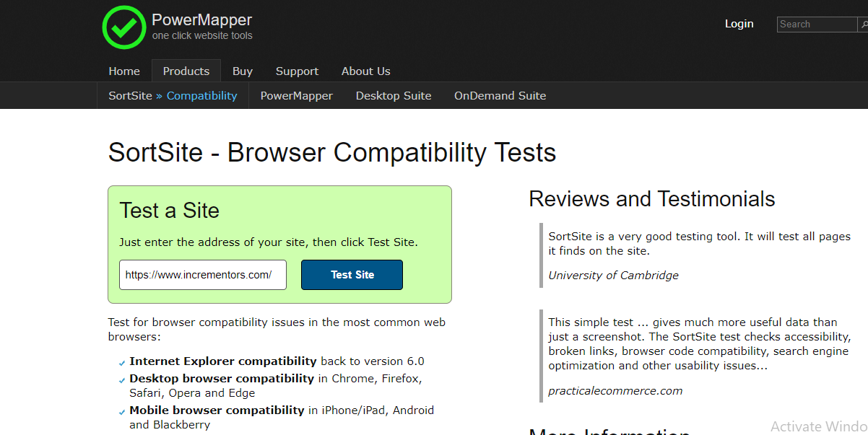
Task: Click the 'practicalecommerce.com' attribution
Action: coord(615,390)
